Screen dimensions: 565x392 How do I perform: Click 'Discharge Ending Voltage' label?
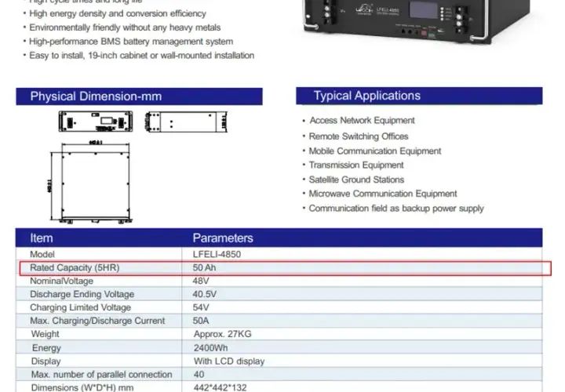click(82, 294)
